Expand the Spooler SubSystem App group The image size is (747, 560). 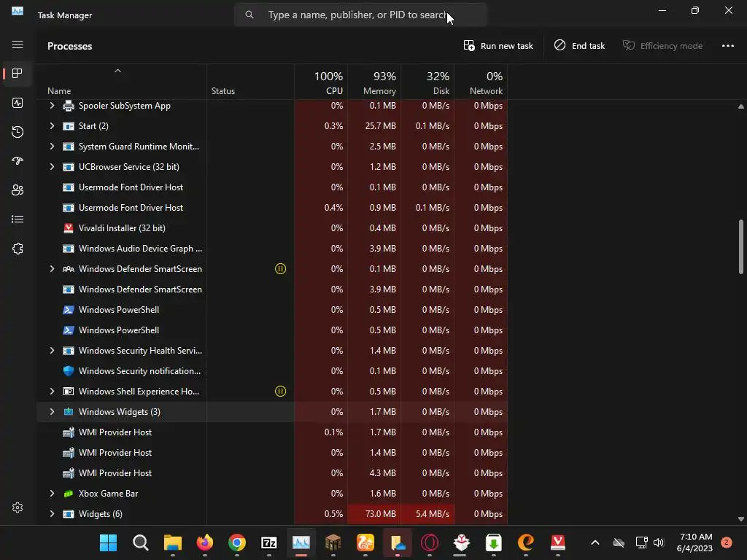click(x=52, y=106)
